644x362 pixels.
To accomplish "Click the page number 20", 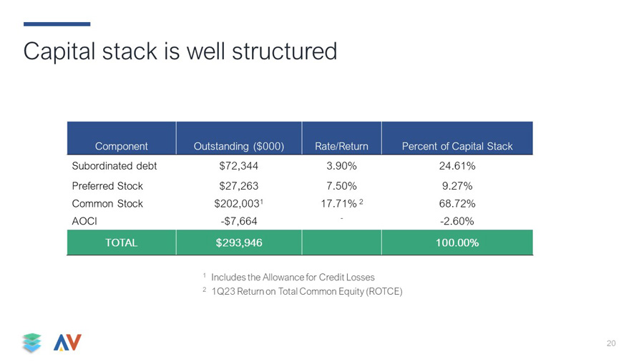I will click(611, 343).
